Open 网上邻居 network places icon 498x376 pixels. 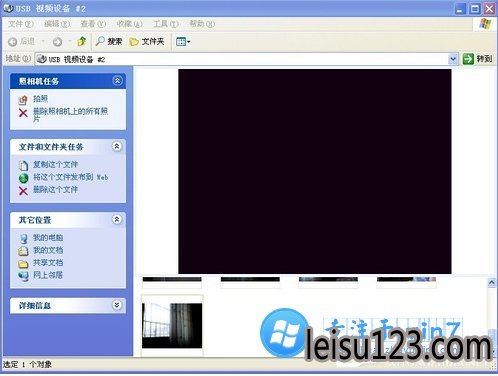tap(23, 276)
